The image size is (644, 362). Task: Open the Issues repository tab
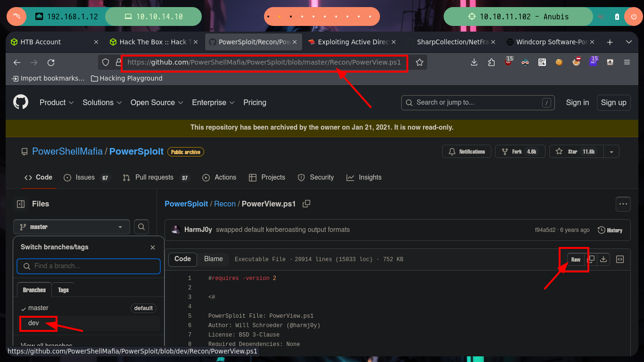pyautogui.click(x=86, y=177)
